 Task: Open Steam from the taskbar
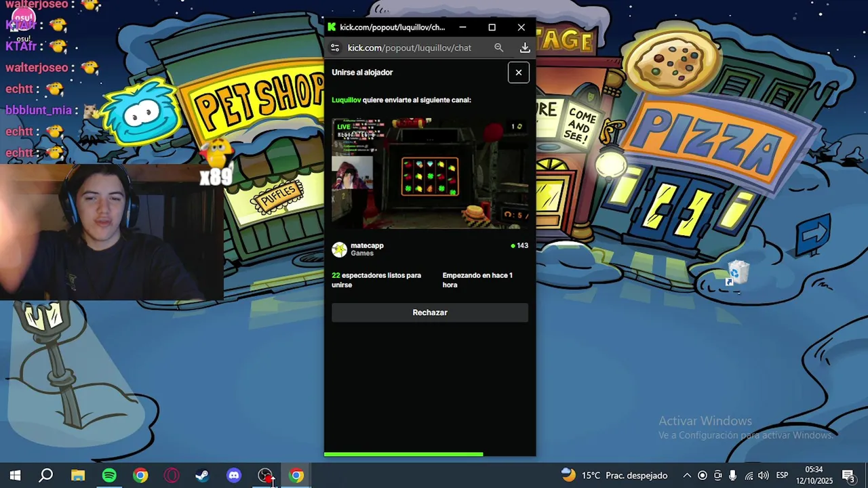pos(203,475)
